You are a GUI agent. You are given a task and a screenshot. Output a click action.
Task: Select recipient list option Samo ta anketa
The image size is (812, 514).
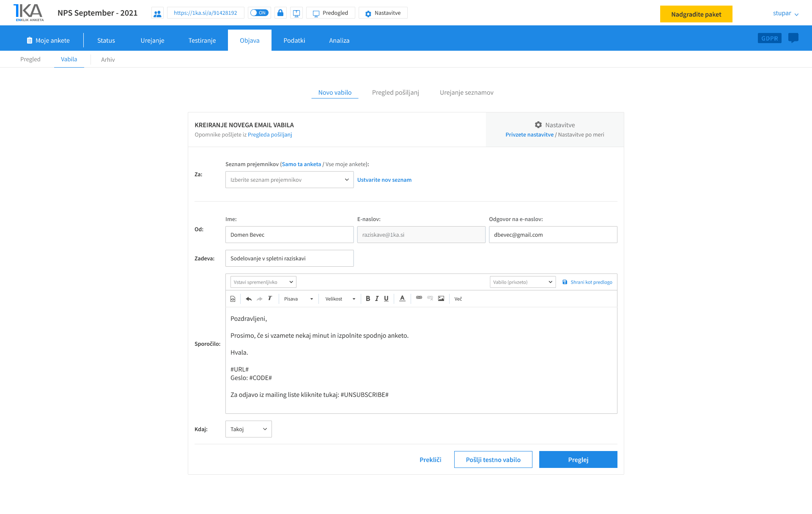tap(301, 164)
